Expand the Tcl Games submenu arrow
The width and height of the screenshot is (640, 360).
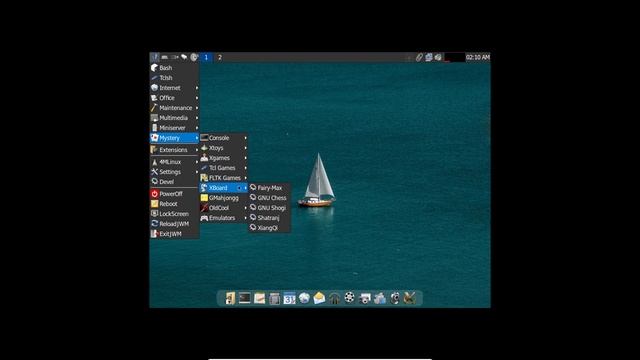click(246, 168)
